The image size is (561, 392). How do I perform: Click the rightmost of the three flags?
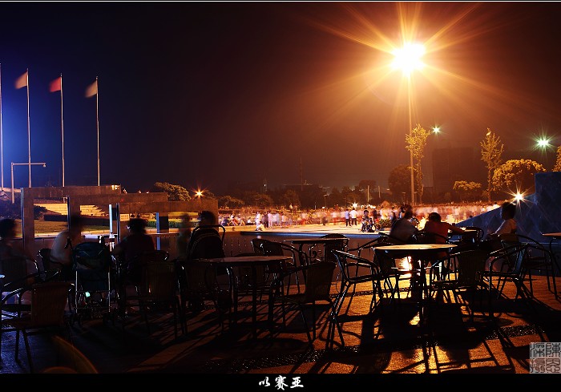91,89
